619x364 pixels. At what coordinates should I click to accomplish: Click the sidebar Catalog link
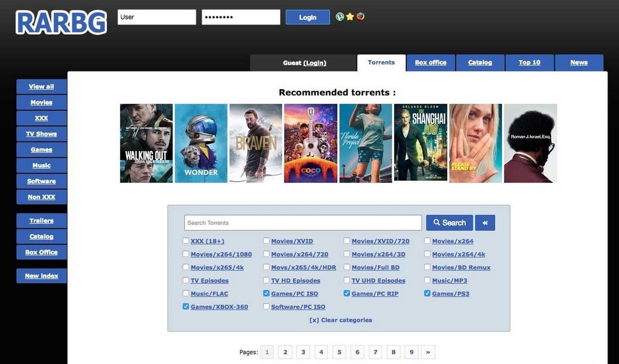coord(41,237)
